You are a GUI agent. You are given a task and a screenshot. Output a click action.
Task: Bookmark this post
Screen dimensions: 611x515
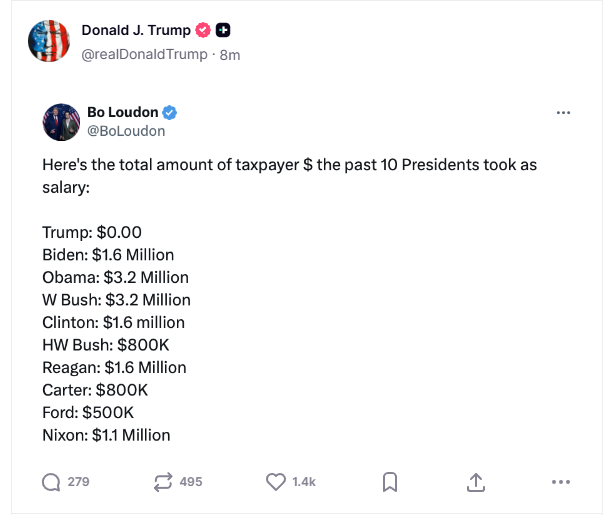tap(390, 482)
